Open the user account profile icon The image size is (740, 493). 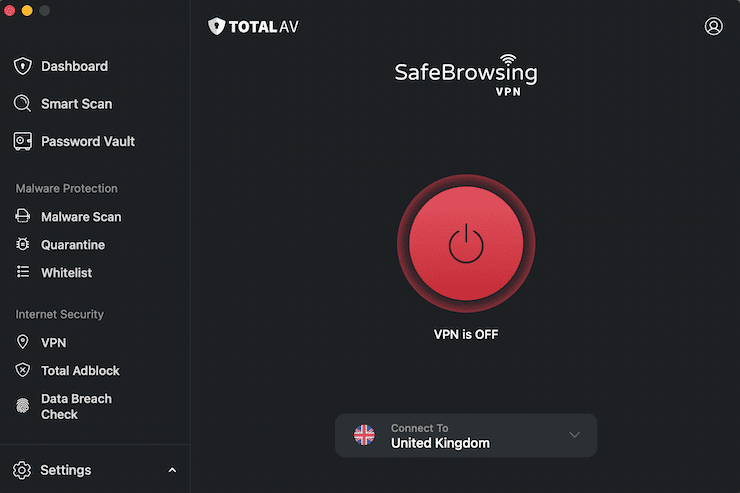pos(713,26)
